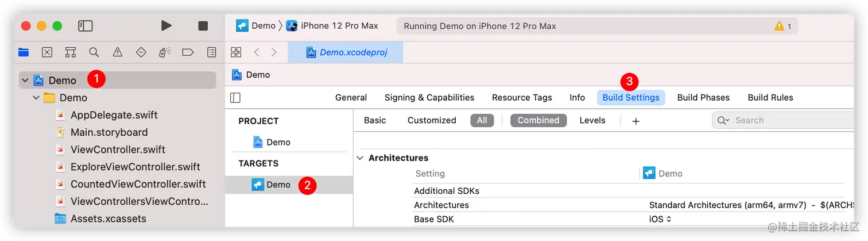
Task: Show All build settings
Action: (x=482, y=120)
